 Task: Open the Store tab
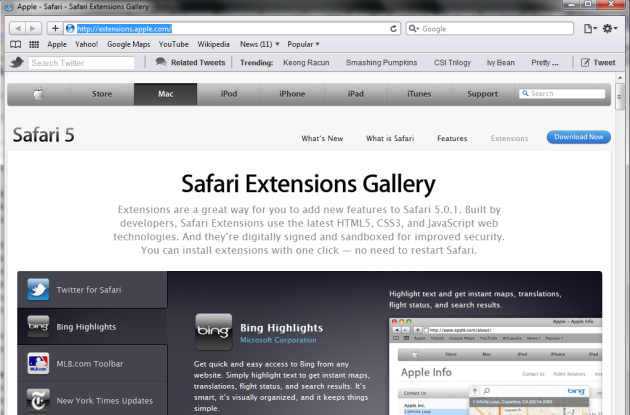pos(102,94)
